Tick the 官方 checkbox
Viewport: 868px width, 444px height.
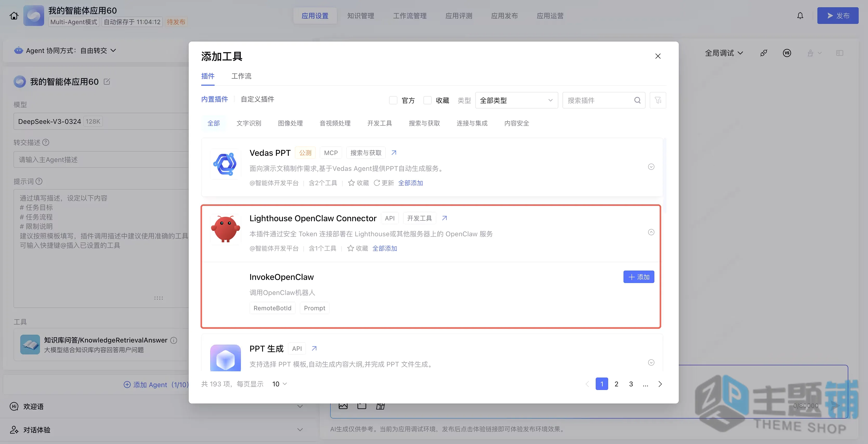393,100
